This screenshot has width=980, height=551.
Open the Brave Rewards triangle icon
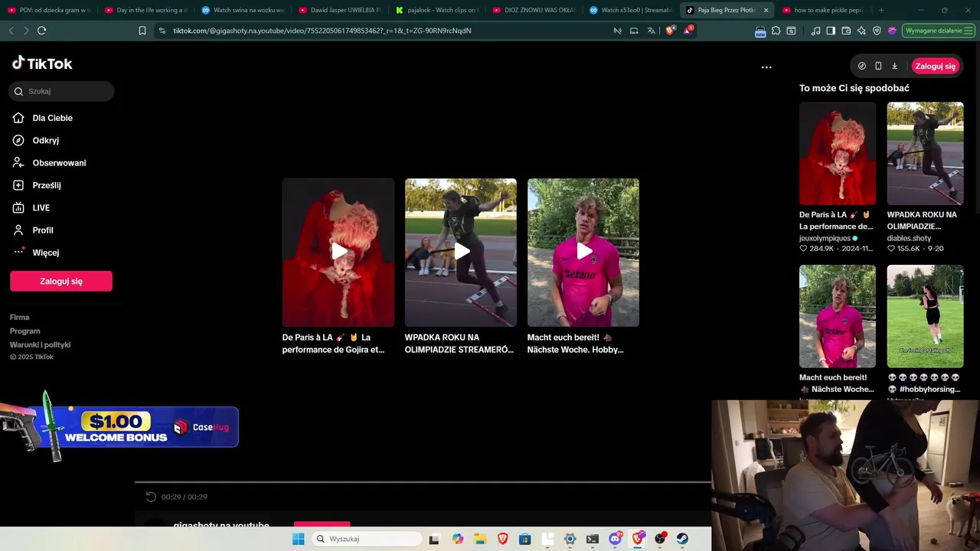[x=688, y=31]
